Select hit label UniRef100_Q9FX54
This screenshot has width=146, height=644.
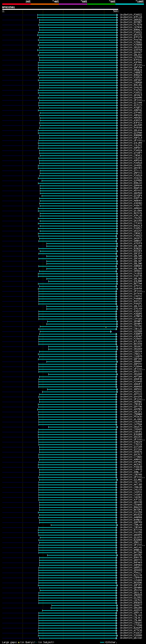pyautogui.click(x=131, y=67)
